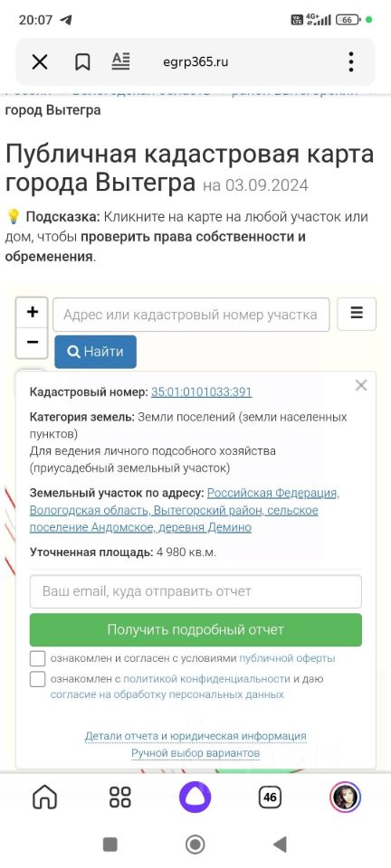Click Получить подробный отчет button
Screen dimensions: 391x868
pyautogui.click(x=195, y=629)
